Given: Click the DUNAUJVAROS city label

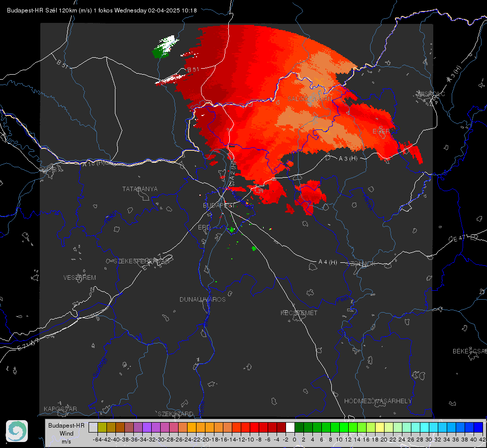Looking at the screenshot, I should click(x=202, y=299).
